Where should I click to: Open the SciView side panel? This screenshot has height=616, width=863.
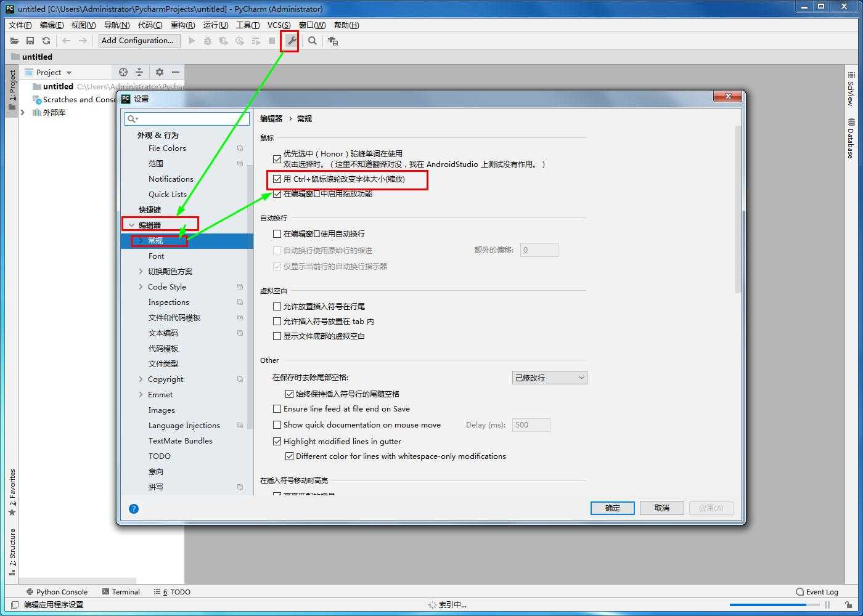(851, 88)
